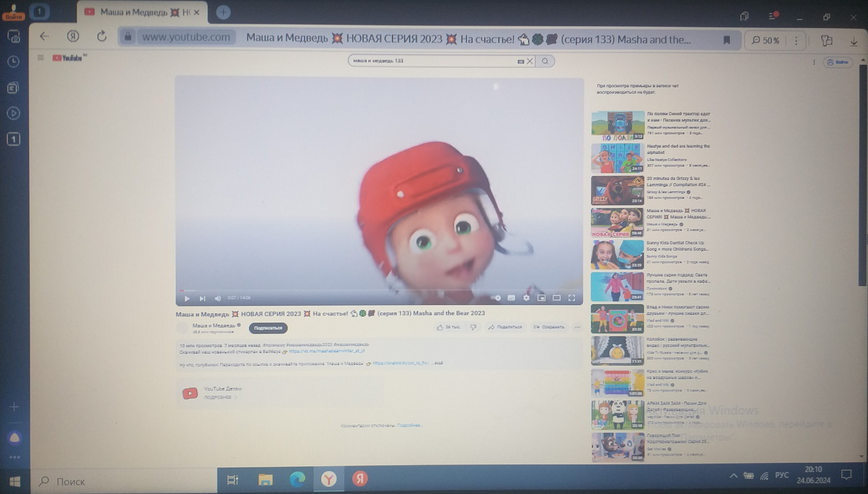Click the page vertical scrollbar
Image resolution: width=868 pixels, height=494 pixels.
[863, 175]
